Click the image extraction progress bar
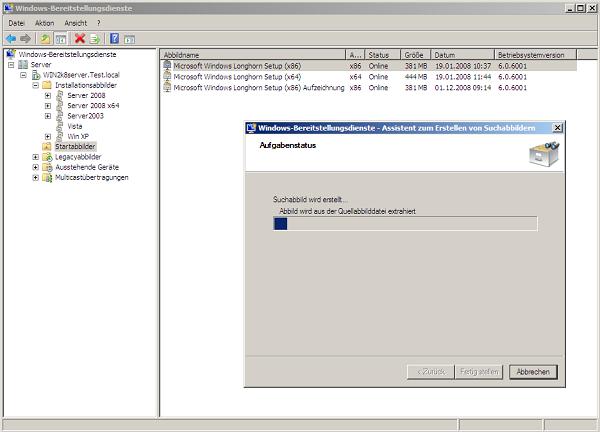 [405, 224]
